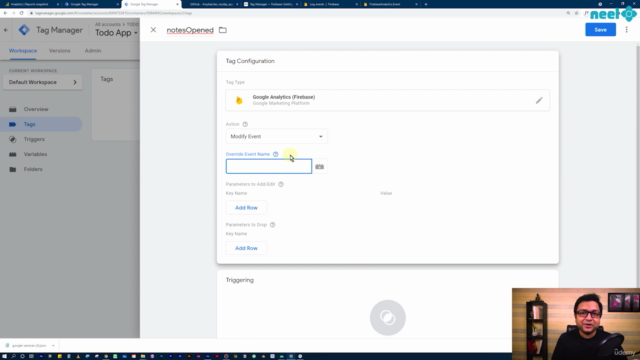Image resolution: width=640 pixels, height=360 pixels.
Task: Show help for Parameters to Add/Edit
Action: coord(281,184)
